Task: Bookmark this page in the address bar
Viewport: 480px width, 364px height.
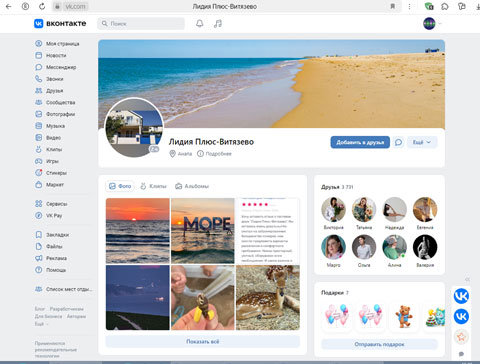Action: click(x=393, y=6)
